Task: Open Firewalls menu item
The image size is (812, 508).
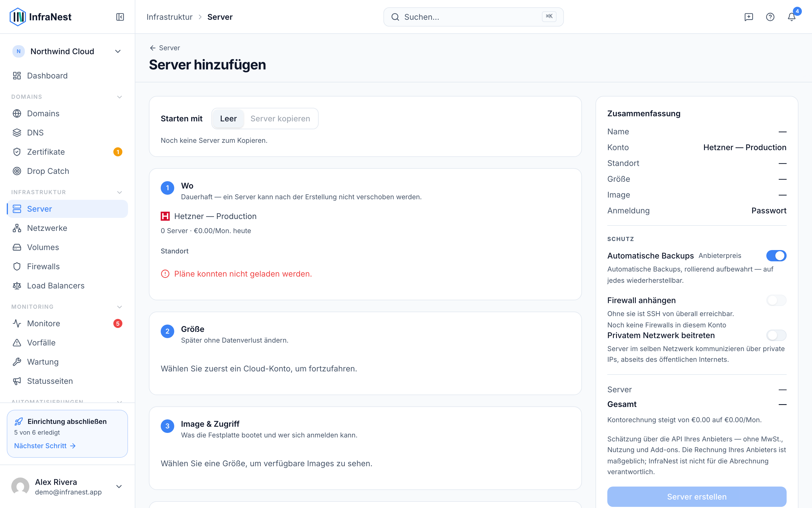Action: pos(67,266)
